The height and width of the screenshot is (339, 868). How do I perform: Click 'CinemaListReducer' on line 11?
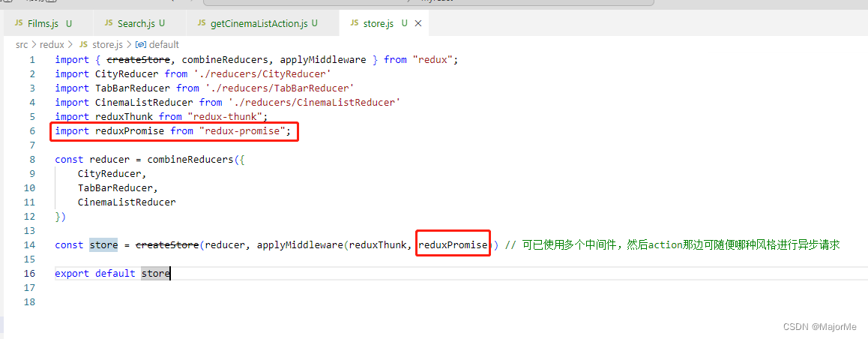pos(127,202)
